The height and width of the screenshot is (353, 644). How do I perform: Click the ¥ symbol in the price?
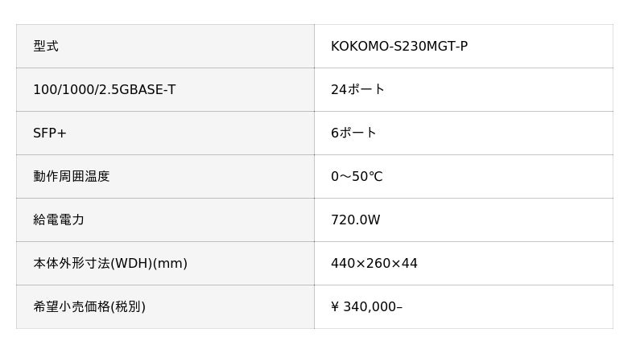click(x=335, y=307)
